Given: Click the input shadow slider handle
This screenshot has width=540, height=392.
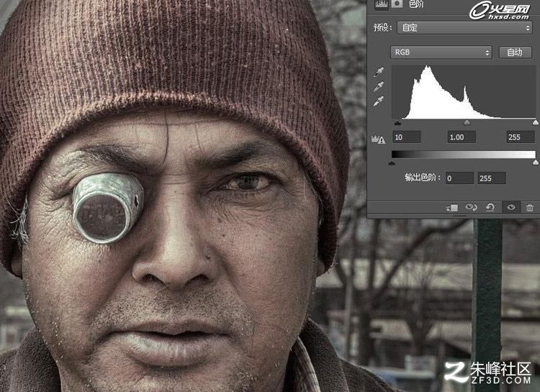Looking at the screenshot, I should click(397, 122).
